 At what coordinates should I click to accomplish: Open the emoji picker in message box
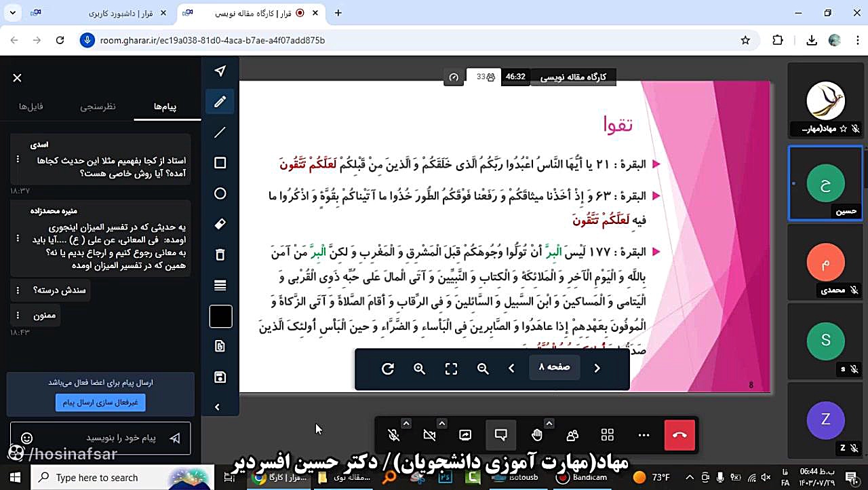[26, 438]
